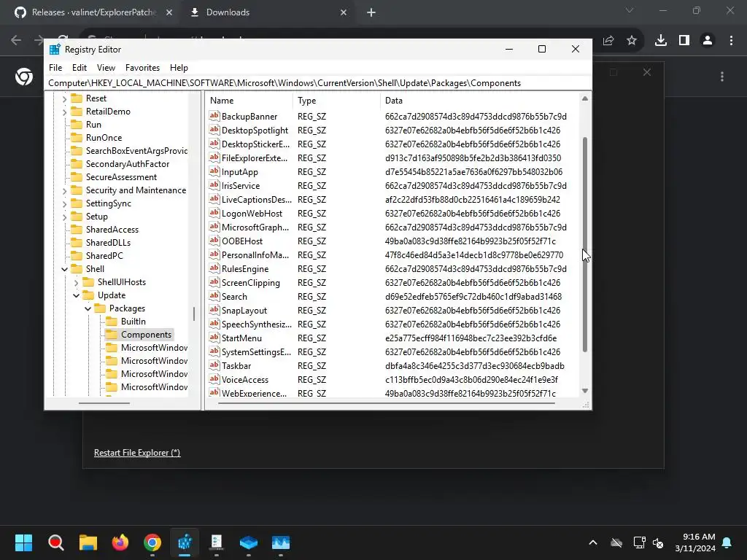Click the Search string value icon
The height and width of the screenshot is (560, 747).
tap(214, 296)
